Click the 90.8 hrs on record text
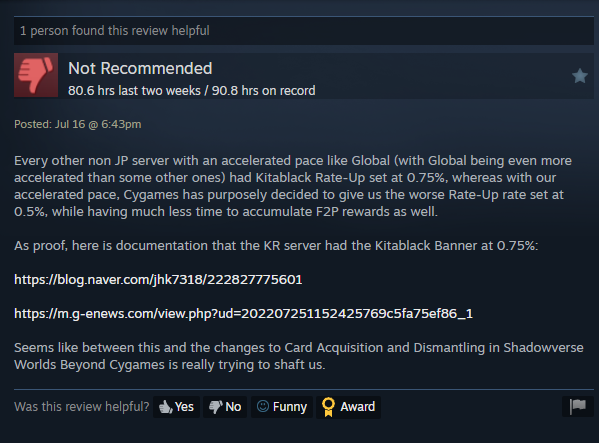The height and width of the screenshot is (443, 599). coord(264,91)
